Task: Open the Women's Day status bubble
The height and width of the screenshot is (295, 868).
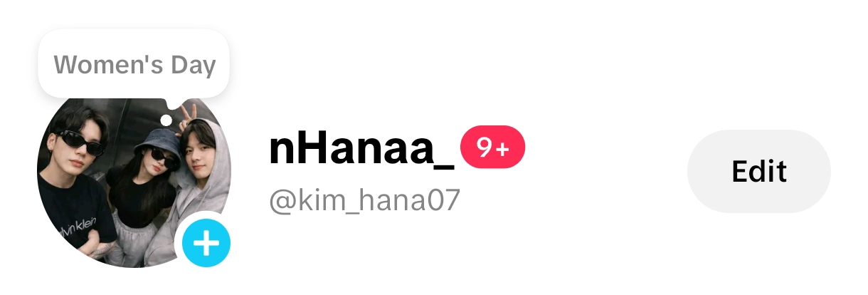Action: tap(134, 64)
